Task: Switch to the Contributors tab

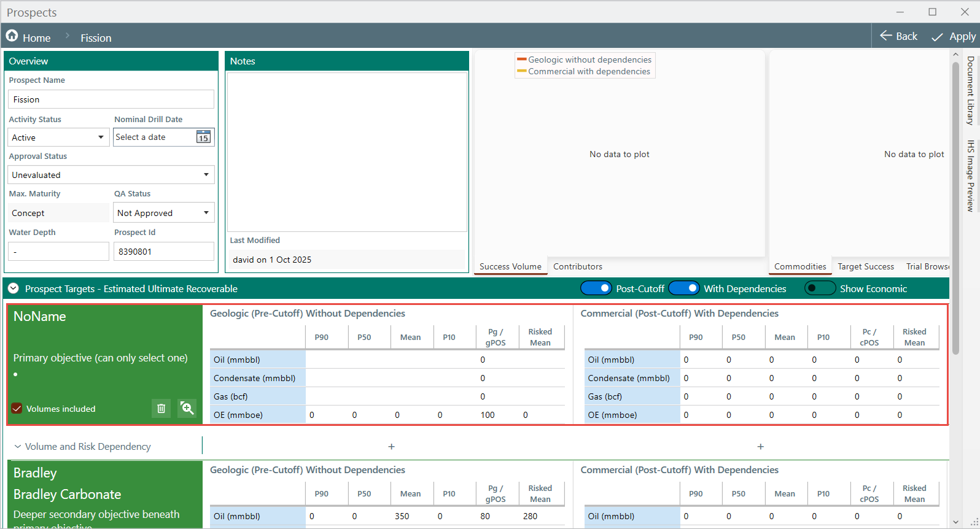Action: click(578, 266)
